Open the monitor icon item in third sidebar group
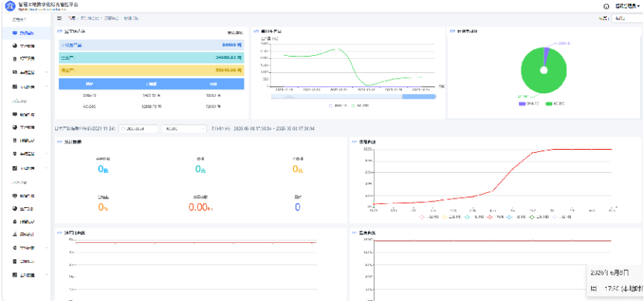 (x=26, y=195)
